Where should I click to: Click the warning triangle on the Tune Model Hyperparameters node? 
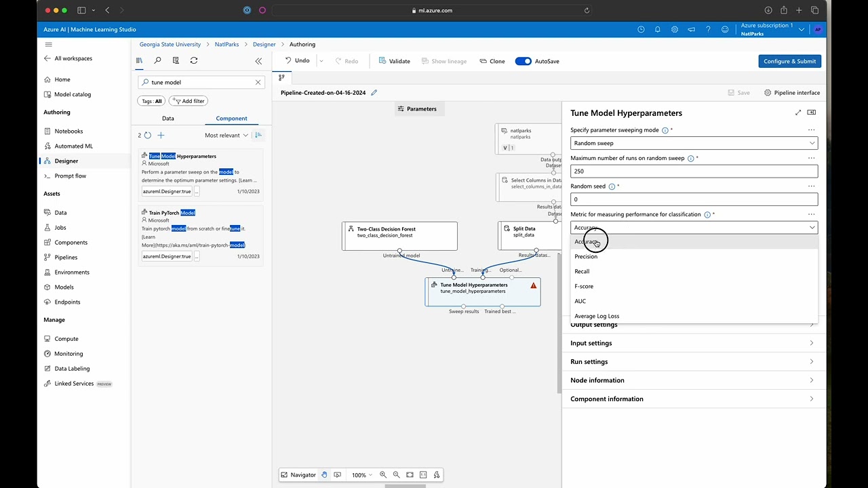click(x=533, y=285)
